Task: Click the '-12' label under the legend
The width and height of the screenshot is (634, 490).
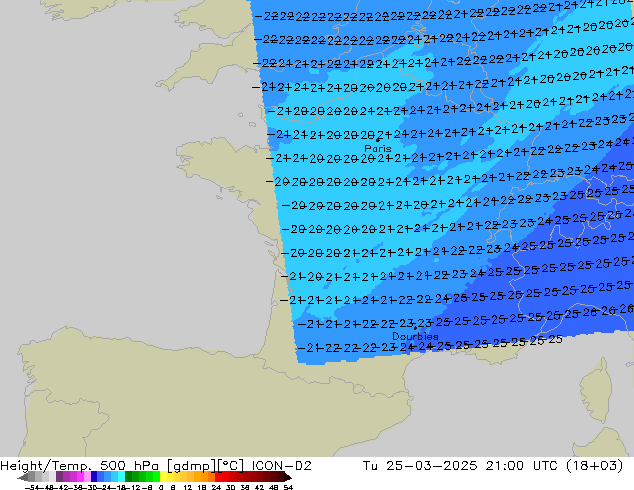Action: point(132,487)
